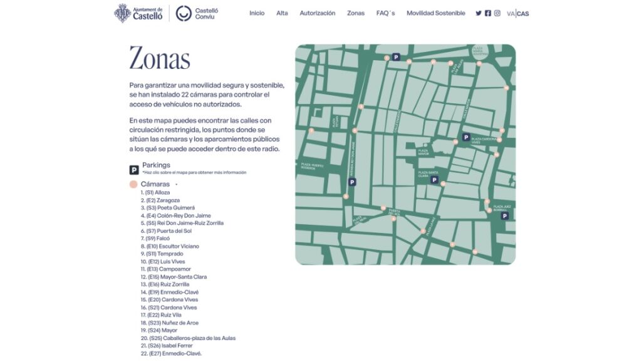Navigate to the FAQ's page
The image size is (644, 362).
(x=385, y=13)
